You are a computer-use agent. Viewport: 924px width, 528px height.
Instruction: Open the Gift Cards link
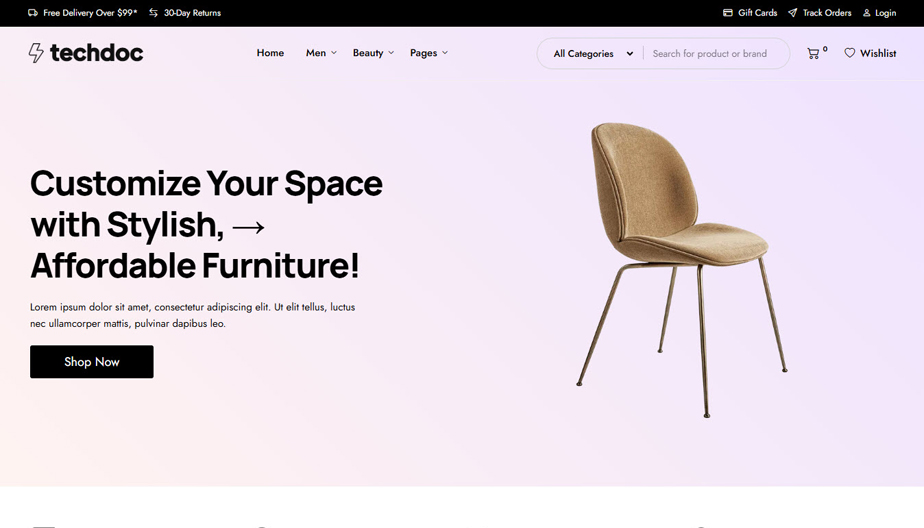click(x=757, y=12)
